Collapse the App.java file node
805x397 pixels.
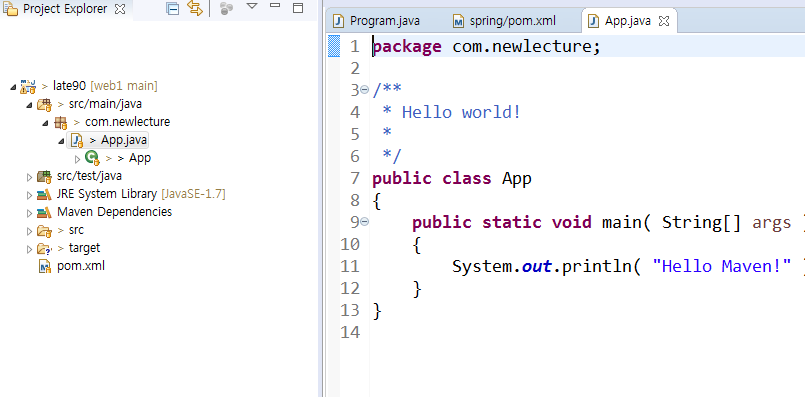tap(62, 141)
